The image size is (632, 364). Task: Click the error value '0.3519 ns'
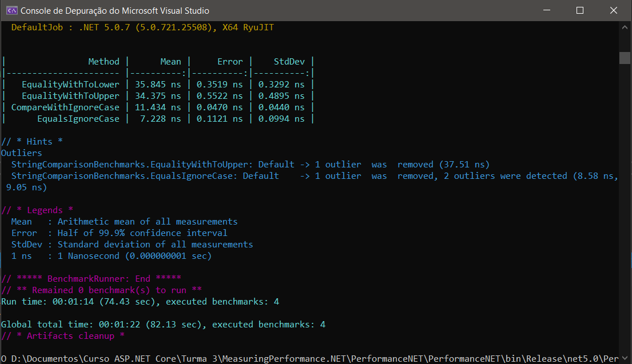(x=220, y=85)
